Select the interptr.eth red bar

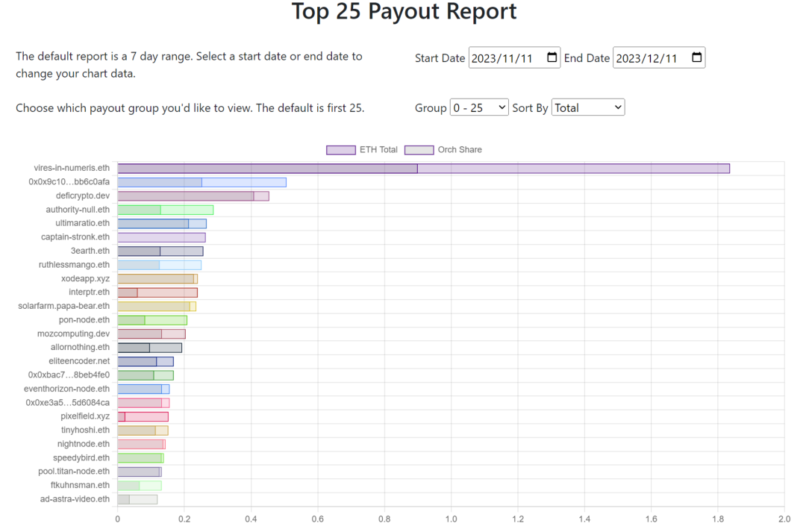157,292
